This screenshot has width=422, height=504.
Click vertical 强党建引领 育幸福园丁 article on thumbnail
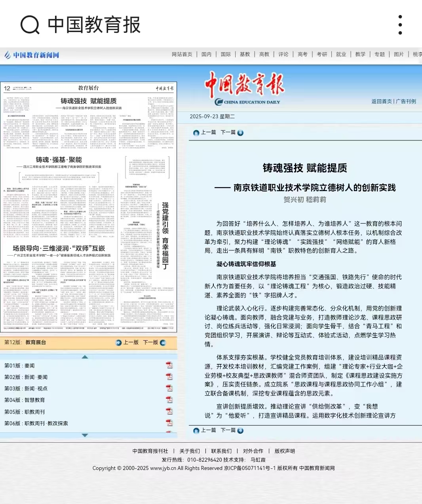(x=165, y=236)
